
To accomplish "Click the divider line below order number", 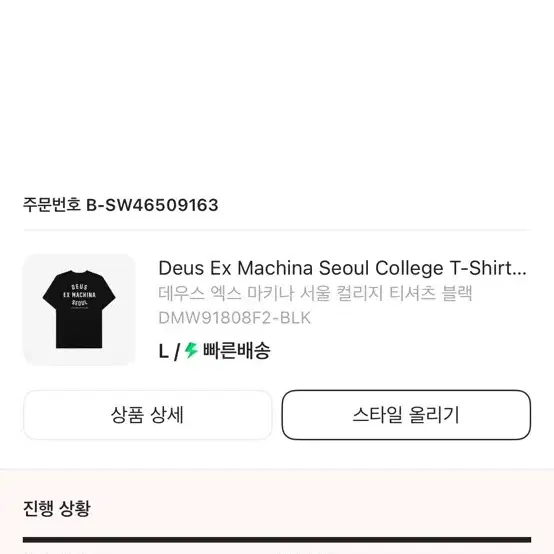I will pos(277,230).
